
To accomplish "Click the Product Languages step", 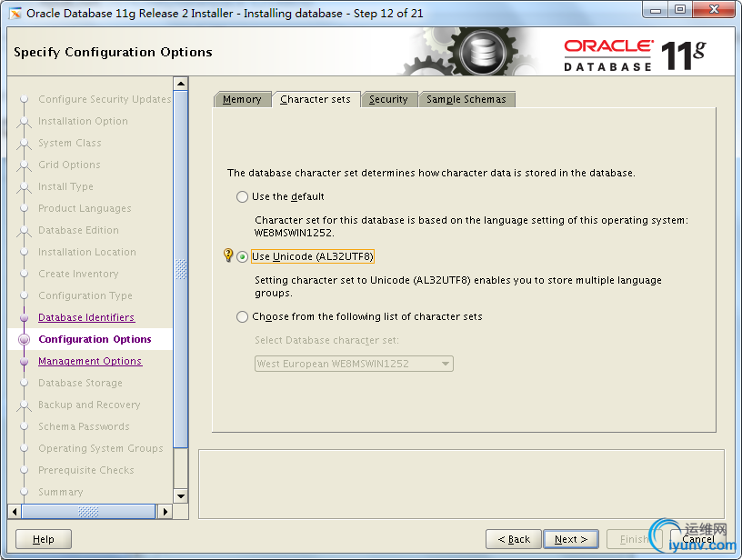I will coord(85,208).
